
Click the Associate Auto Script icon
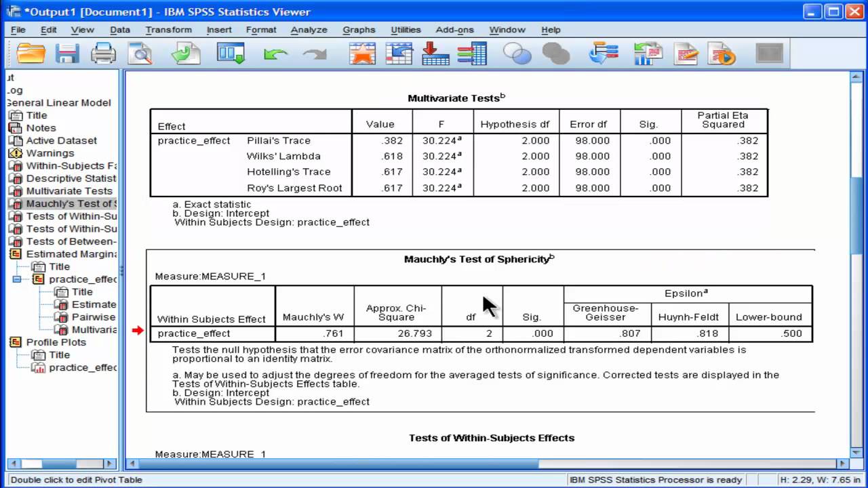click(x=648, y=54)
